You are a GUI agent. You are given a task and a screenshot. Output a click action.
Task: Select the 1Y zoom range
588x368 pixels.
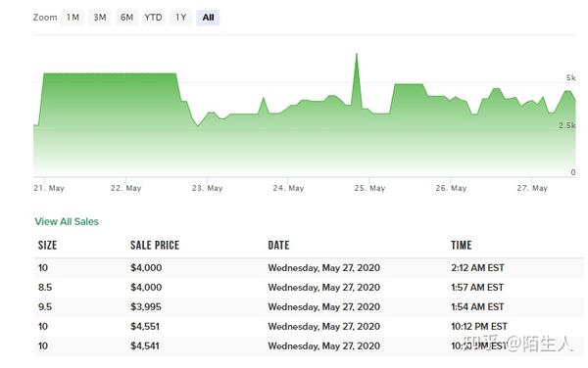180,18
